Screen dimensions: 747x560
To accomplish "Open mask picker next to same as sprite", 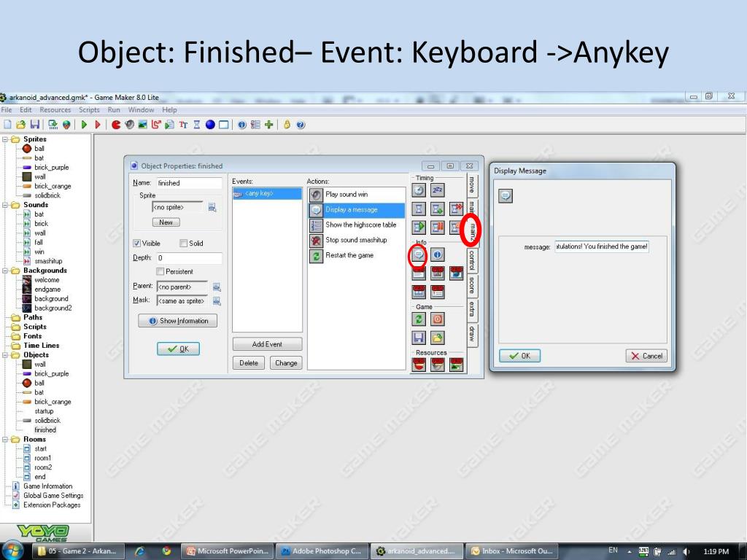I will (x=217, y=301).
